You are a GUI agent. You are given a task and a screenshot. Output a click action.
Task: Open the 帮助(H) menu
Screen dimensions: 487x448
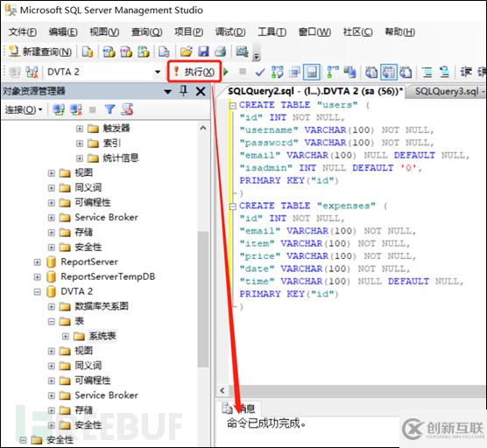(400, 32)
